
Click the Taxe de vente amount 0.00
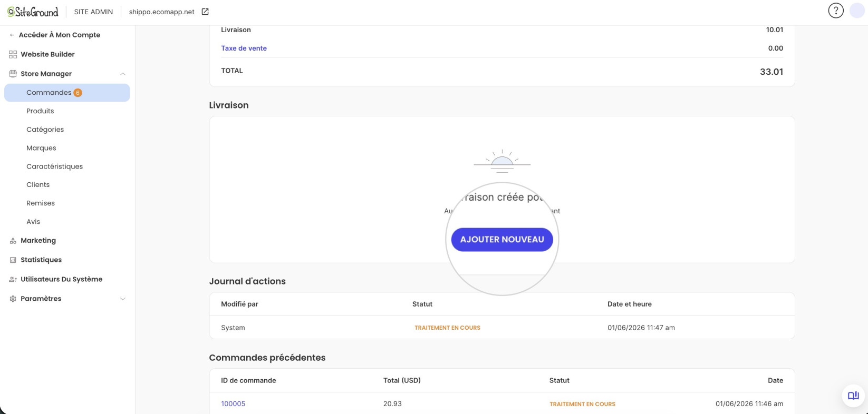[776, 48]
